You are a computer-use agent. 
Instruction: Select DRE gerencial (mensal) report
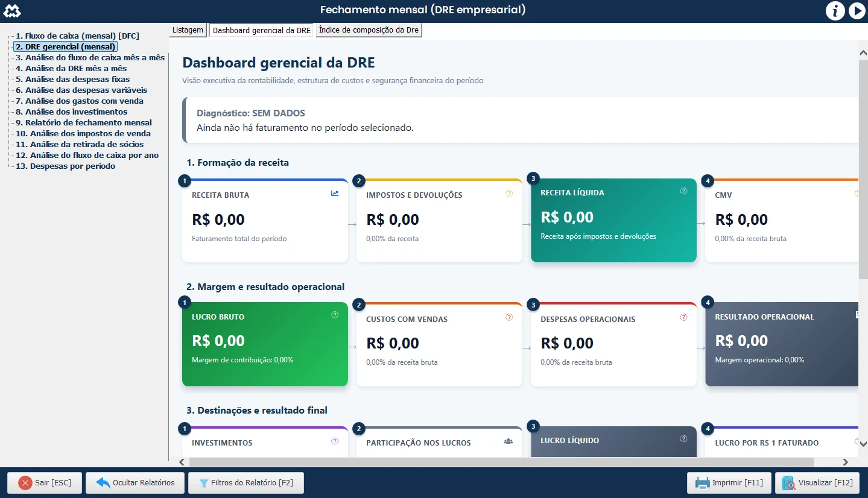point(65,47)
